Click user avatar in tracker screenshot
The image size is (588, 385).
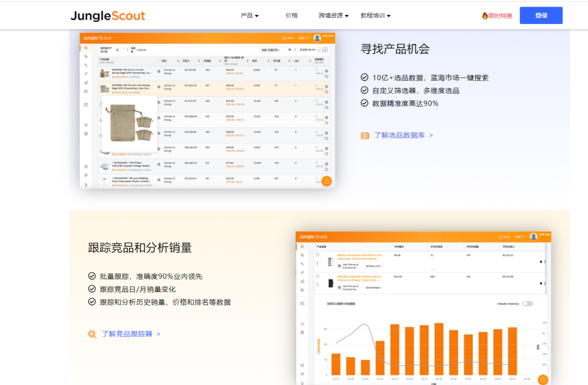point(533,237)
